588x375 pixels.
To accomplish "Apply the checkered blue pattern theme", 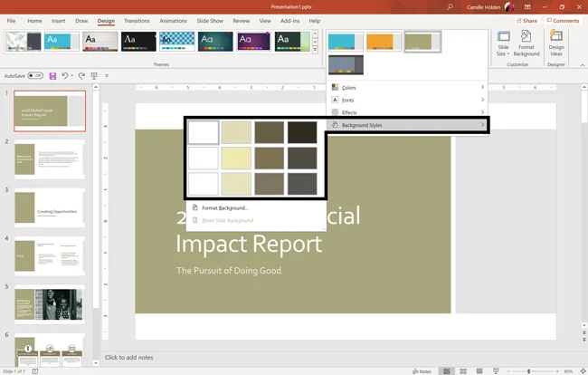I will (177, 42).
